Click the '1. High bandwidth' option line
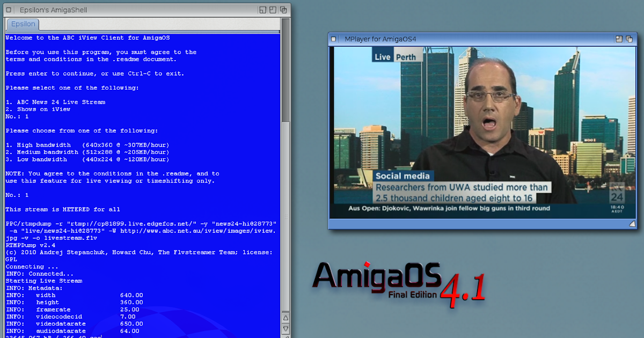Screen dimensions: 644x338 pos(87,145)
